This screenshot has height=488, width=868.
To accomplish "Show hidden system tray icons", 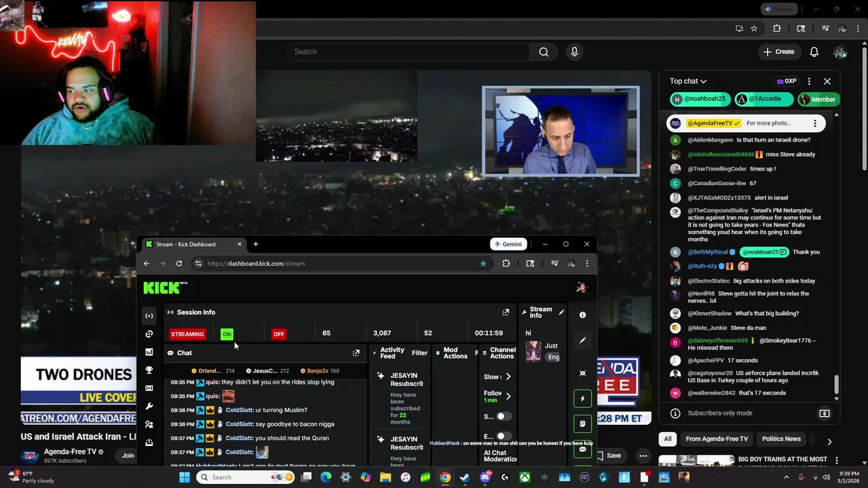I will pos(787,477).
